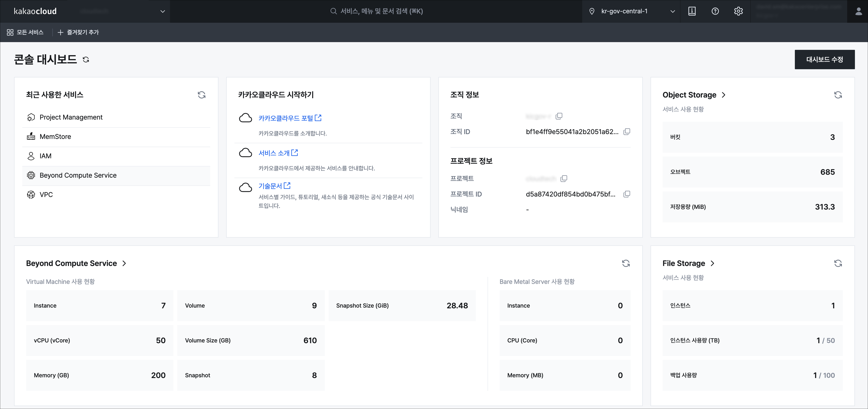Click the cloud icon beside 기술문서
This screenshot has height=409, width=868.
pyautogui.click(x=246, y=188)
